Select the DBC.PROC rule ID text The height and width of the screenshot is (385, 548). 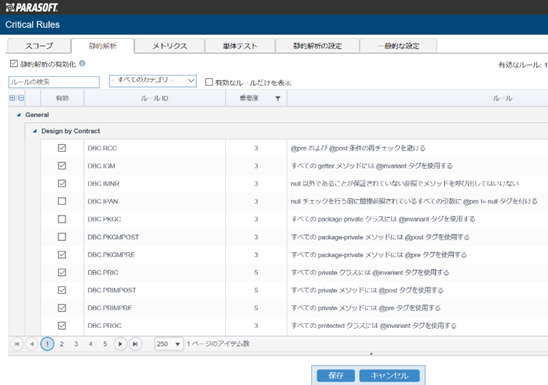(104, 326)
